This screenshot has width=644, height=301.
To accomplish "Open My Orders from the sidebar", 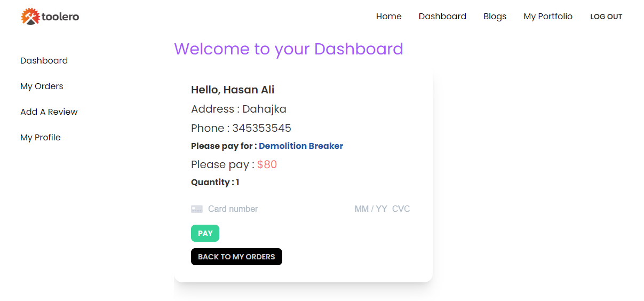I will [42, 86].
